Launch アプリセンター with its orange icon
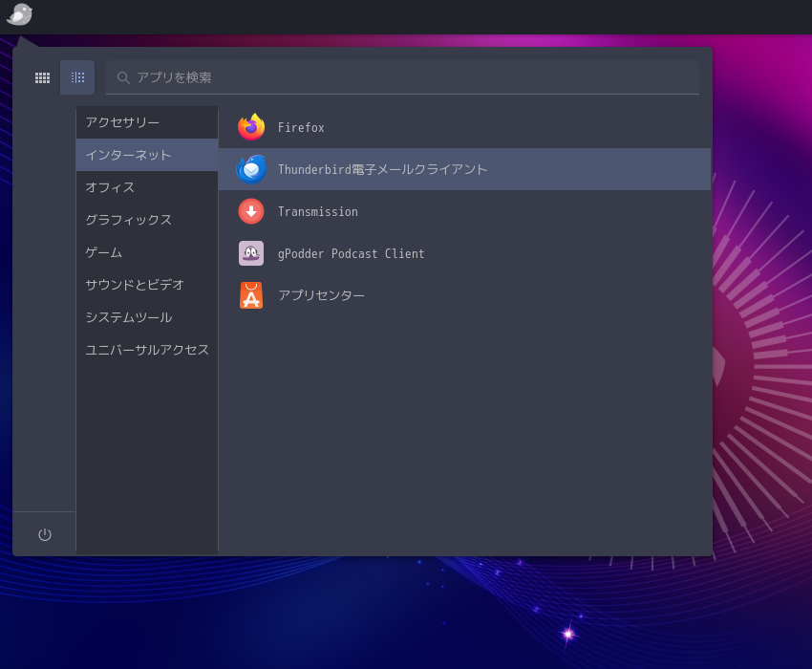The width and height of the screenshot is (812, 669). 251,295
